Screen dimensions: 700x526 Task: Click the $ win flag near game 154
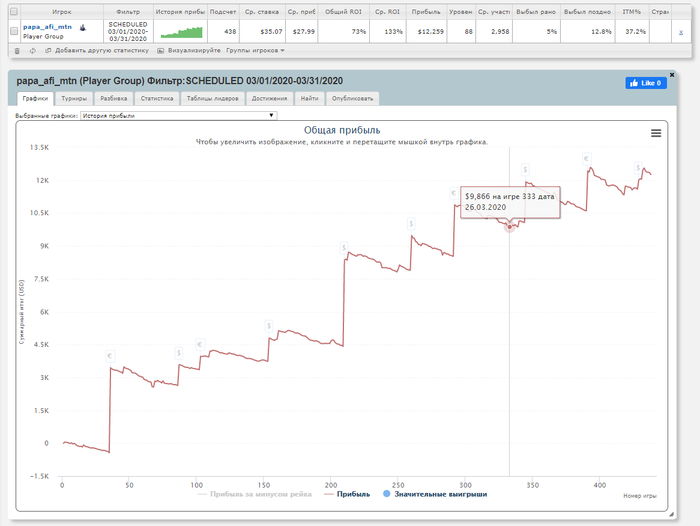[x=269, y=326]
